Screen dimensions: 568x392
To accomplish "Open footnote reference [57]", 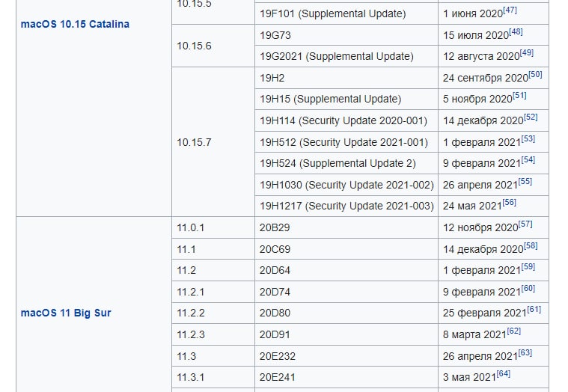I will (525, 224).
